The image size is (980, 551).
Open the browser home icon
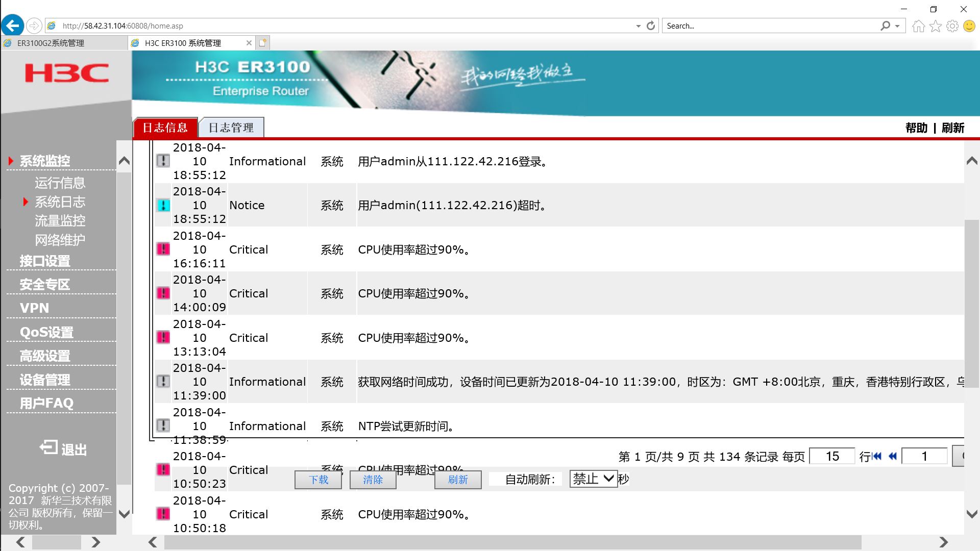click(918, 26)
